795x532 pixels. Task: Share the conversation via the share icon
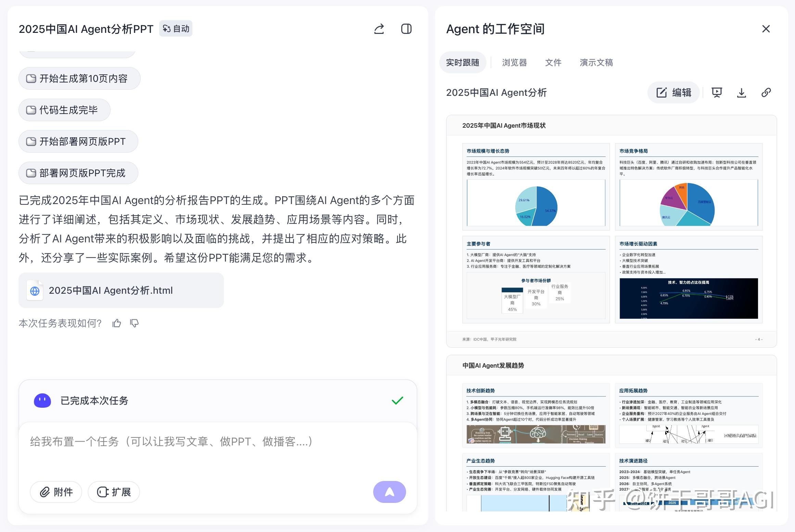[x=379, y=29]
